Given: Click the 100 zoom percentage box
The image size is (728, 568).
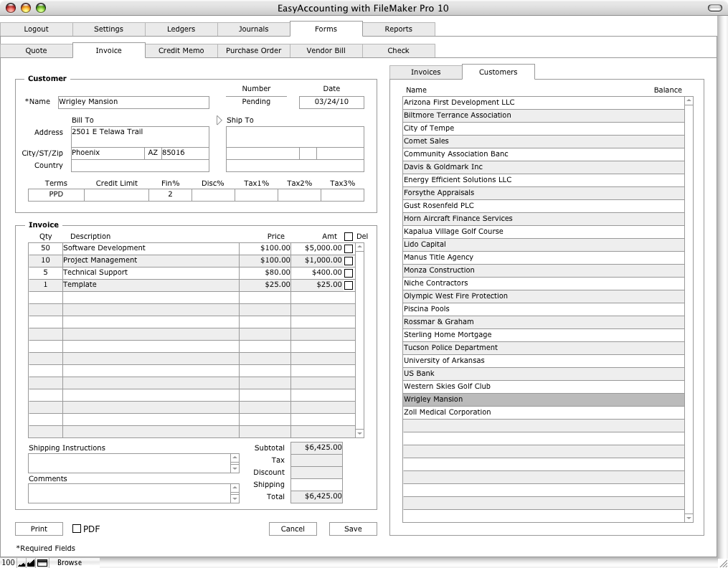Looking at the screenshot, I should (8, 562).
